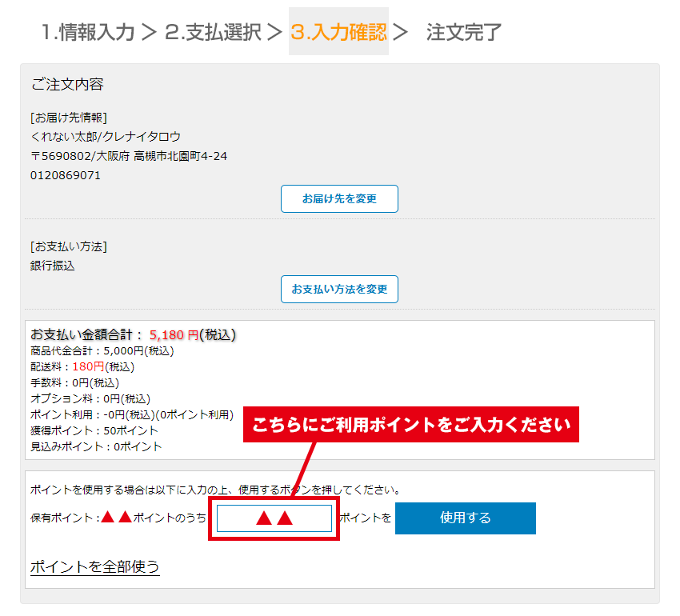Click the ご注文内容 heading
The height and width of the screenshot is (616, 680).
[x=67, y=84]
